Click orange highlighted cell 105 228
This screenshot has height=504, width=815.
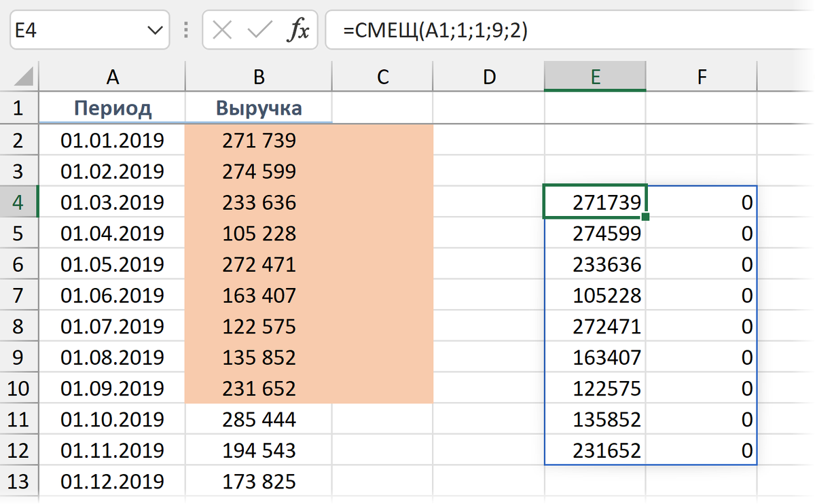click(x=259, y=234)
